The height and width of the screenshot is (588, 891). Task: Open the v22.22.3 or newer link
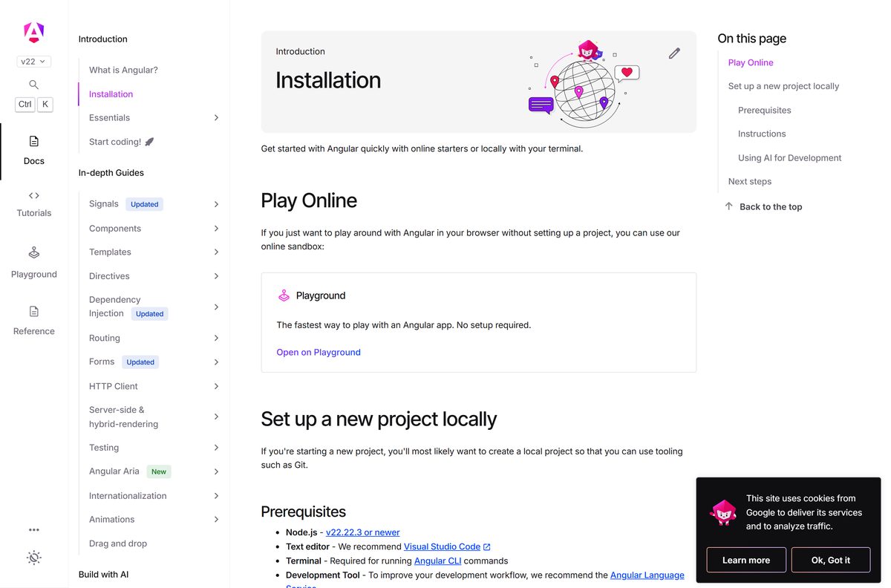coord(362,532)
